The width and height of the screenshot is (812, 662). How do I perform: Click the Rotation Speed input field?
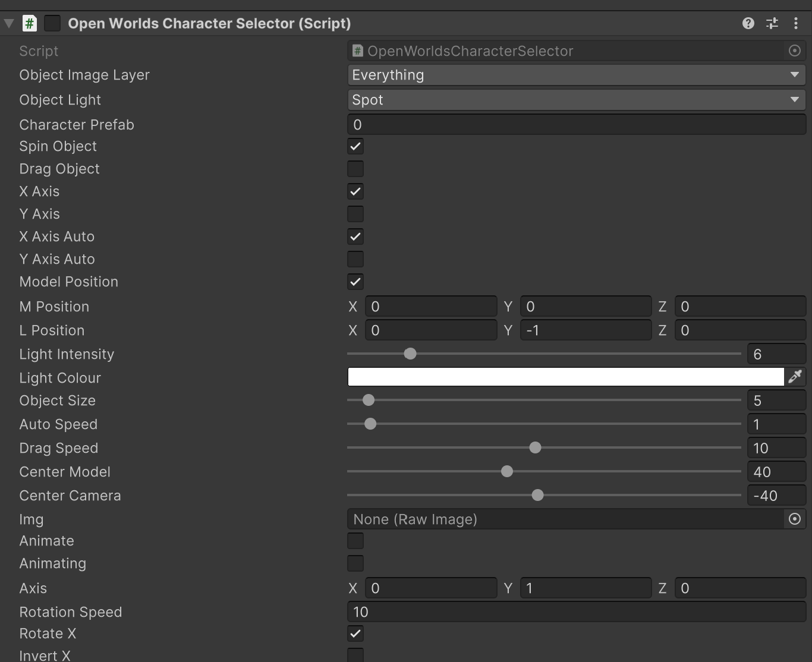click(575, 612)
